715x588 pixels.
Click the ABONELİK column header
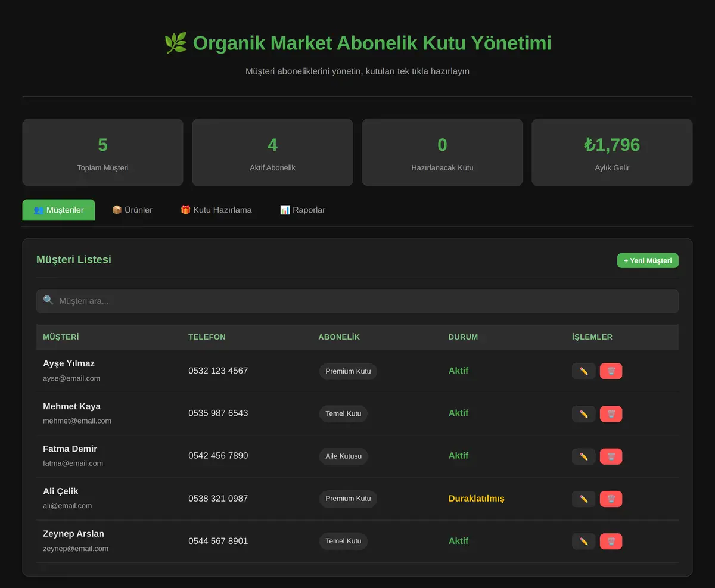tap(339, 337)
